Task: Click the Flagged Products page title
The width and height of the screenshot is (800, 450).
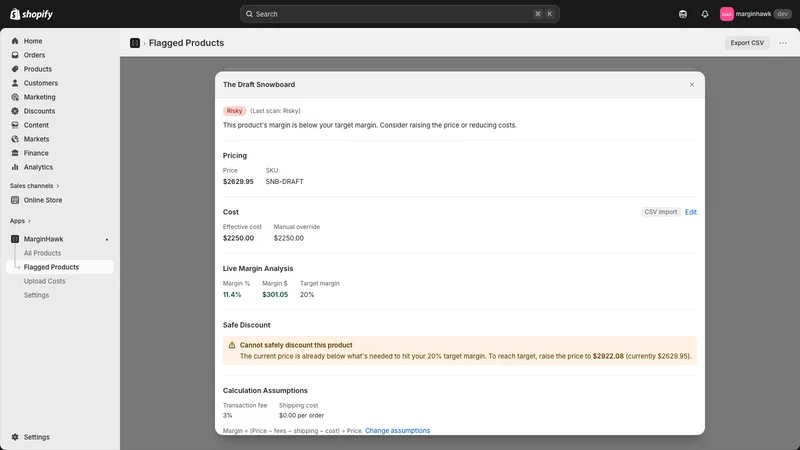Action: (186, 43)
